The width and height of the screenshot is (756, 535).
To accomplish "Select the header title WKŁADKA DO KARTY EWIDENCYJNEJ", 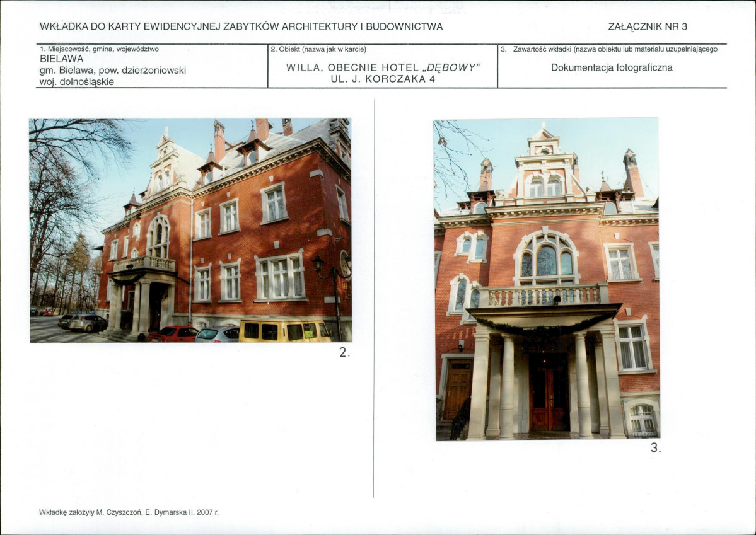I will [x=241, y=26].
